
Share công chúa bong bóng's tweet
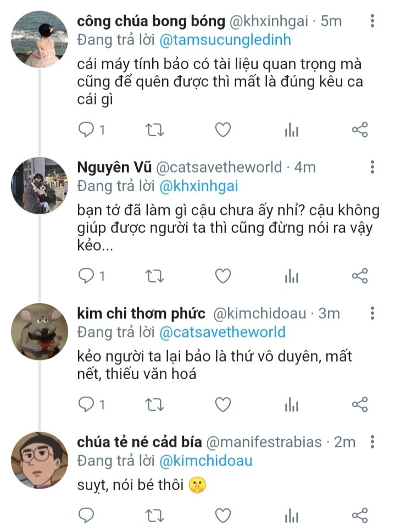pos(359,130)
